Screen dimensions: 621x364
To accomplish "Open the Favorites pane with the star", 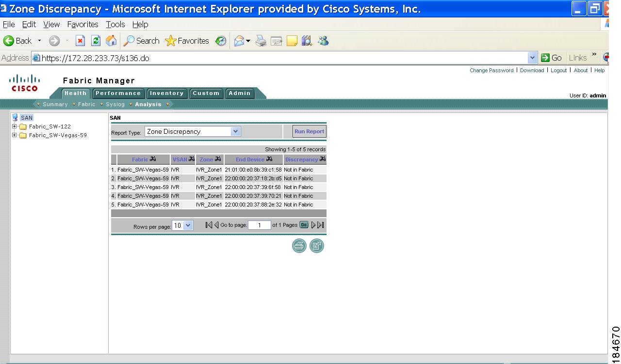I will [187, 41].
